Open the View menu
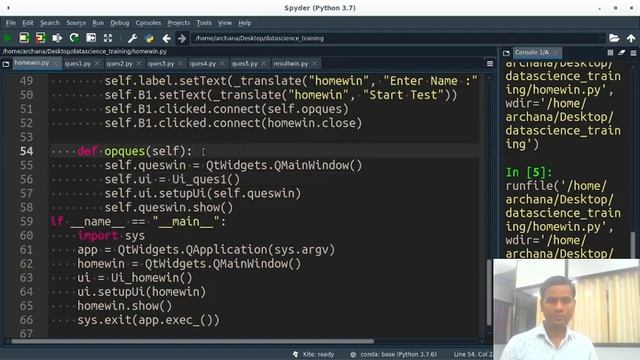The width and height of the screenshot is (640, 360). [x=224, y=23]
